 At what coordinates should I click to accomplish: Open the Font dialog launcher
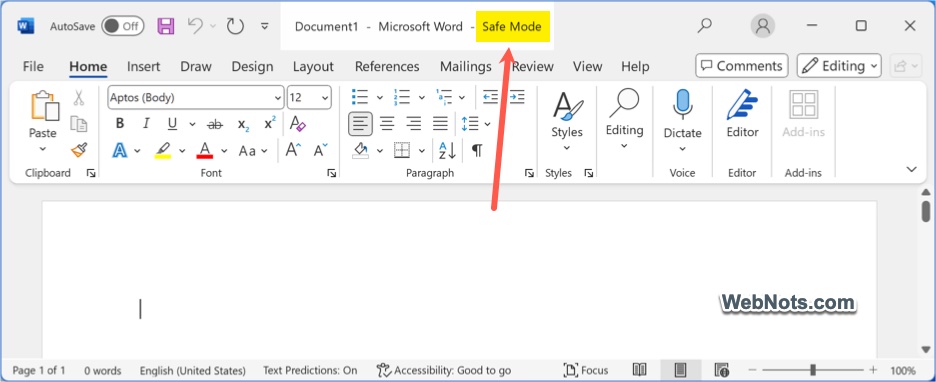tap(331, 173)
